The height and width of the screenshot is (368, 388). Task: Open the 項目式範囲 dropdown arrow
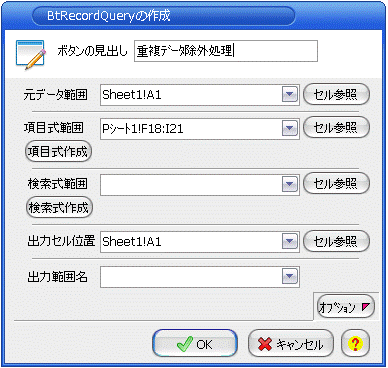(x=289, y=128)
